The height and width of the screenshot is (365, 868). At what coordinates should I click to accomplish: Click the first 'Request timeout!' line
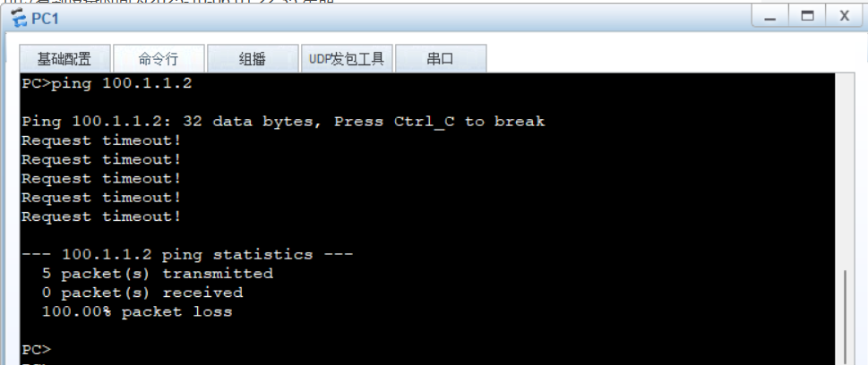click(101, 140)
